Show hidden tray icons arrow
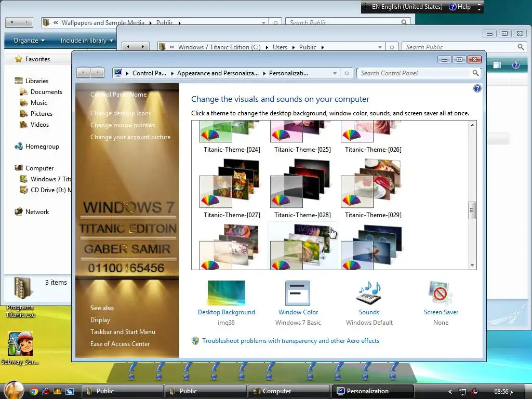The width and height of the screenshot is (532, 399). (450, 392)
